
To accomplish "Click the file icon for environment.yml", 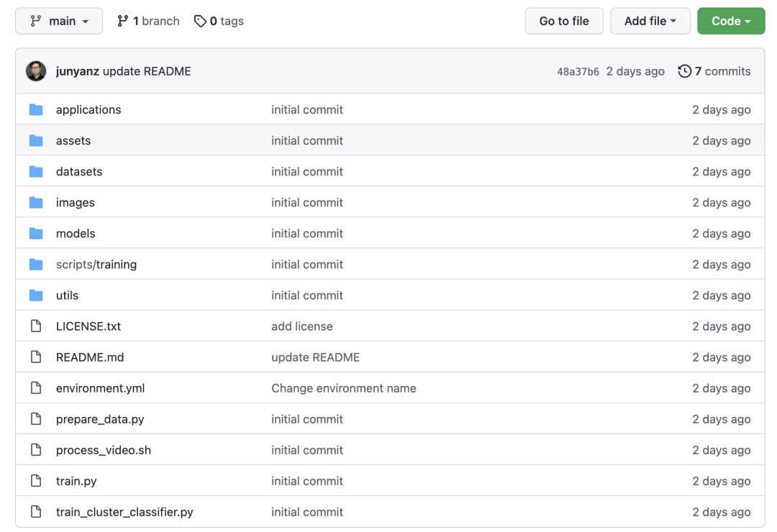I will click(36, 387).
